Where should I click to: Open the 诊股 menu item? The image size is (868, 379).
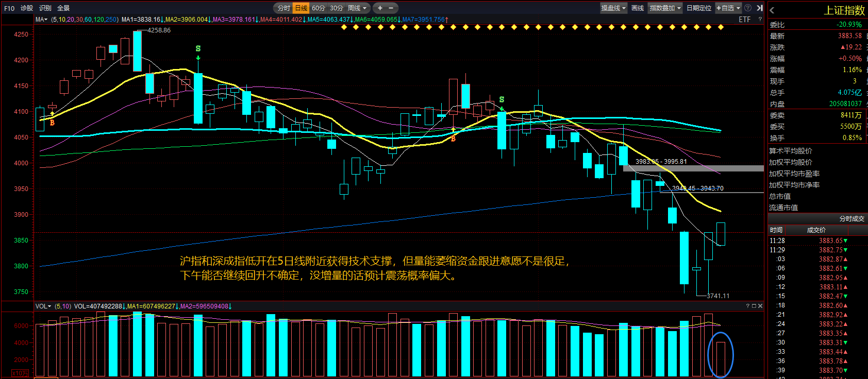27,8
